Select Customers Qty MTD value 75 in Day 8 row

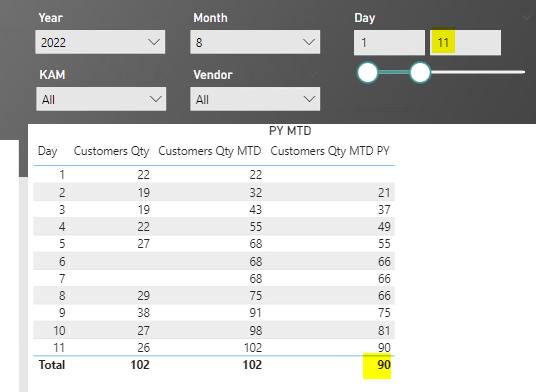point(255,296)
